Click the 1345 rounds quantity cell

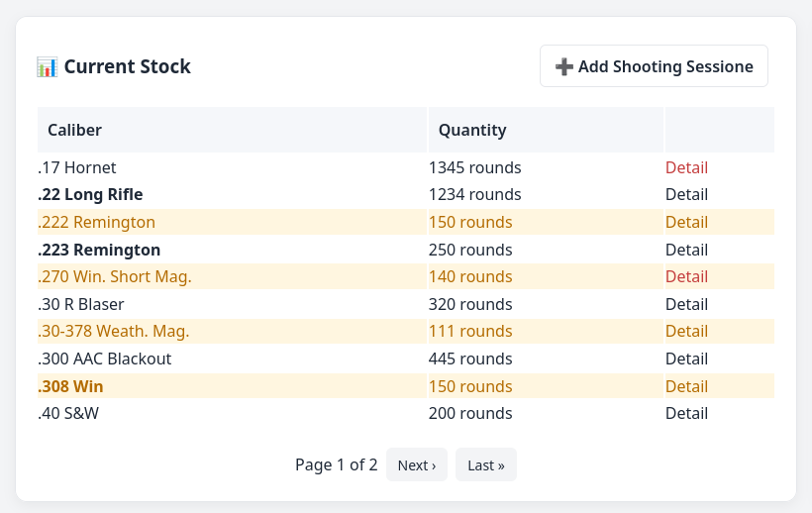(474, 167)
